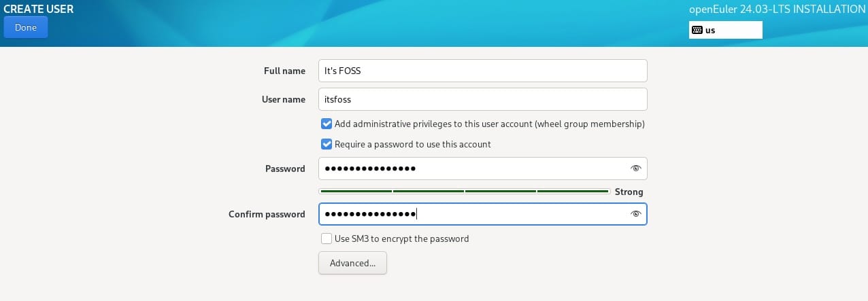Click the Done button
The height and width of the screenshot is (301, 868).
coord(26,27)
